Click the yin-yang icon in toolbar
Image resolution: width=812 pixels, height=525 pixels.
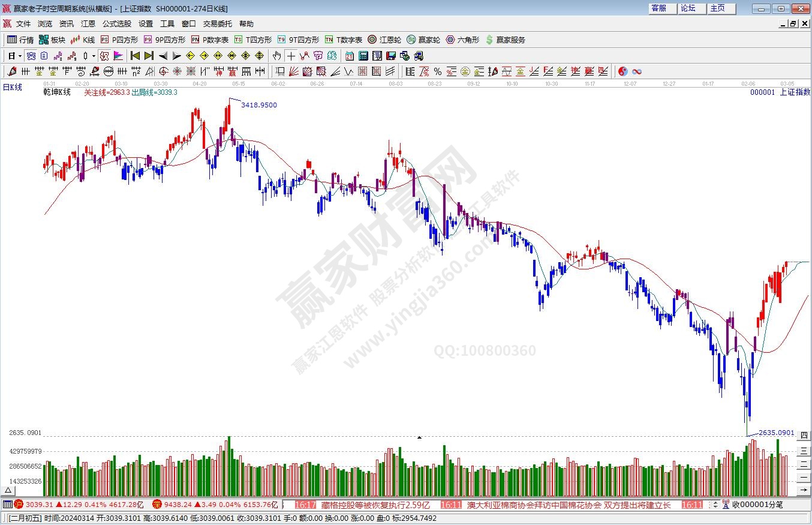[622, 71]
